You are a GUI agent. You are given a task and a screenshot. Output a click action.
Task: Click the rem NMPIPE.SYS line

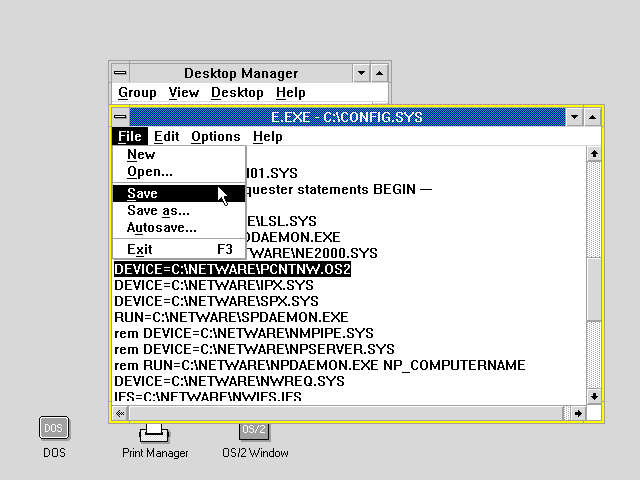coord(244,333)
